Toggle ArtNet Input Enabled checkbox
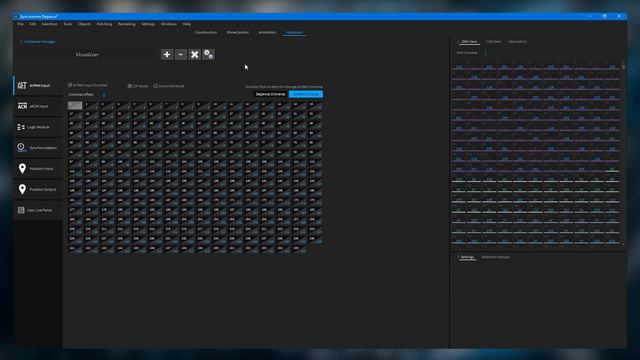 click(x=70, y=85)
